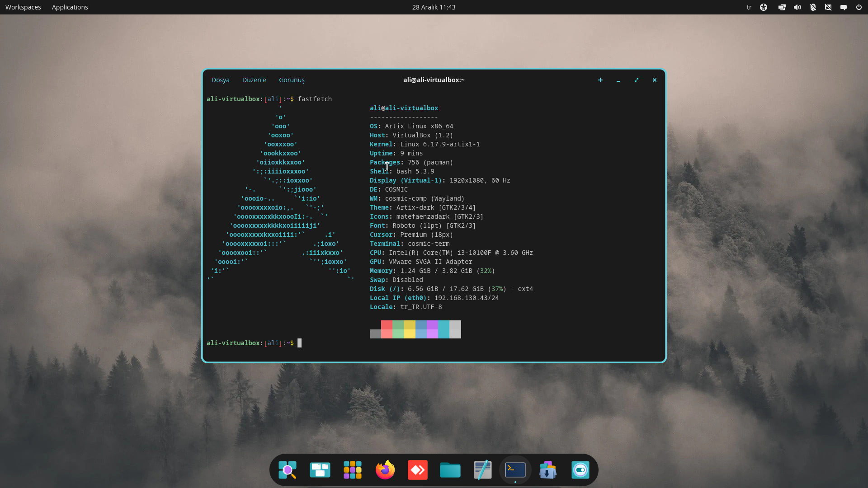The image size is (868, 488).
Task: Open the app library grid icon in dock
Action: point(353,470)
